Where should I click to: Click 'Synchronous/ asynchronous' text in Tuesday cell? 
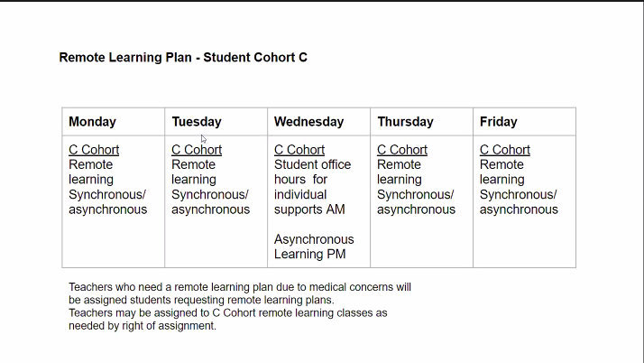210,202
